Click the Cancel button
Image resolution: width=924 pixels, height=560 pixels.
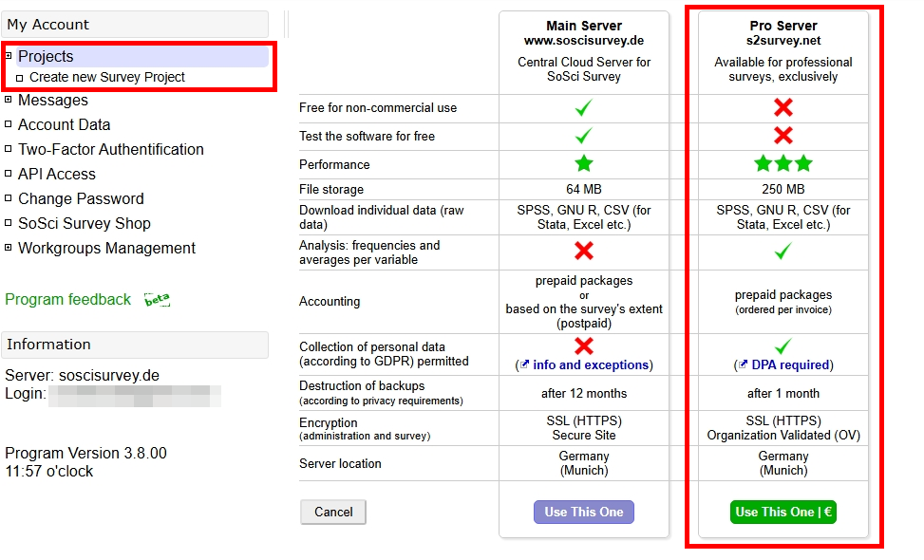[332, 512]
